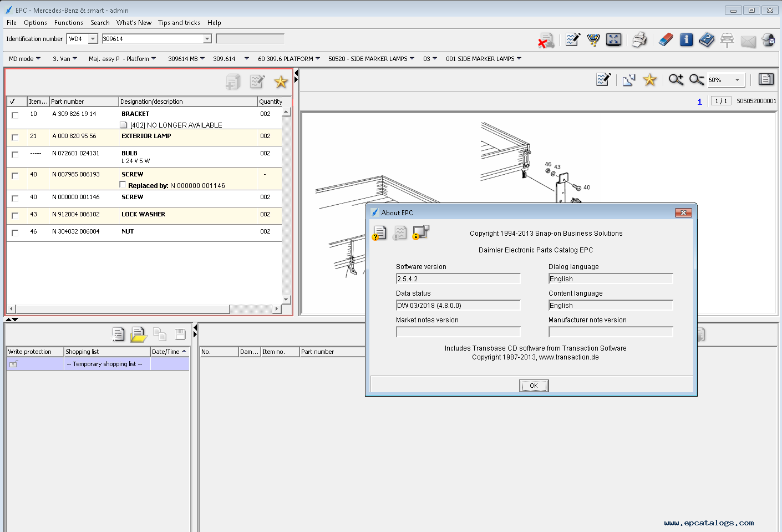The image size is (782, 532).
Task: Click the document view icon in picture toolbar
Action: (x=766, y=79)
